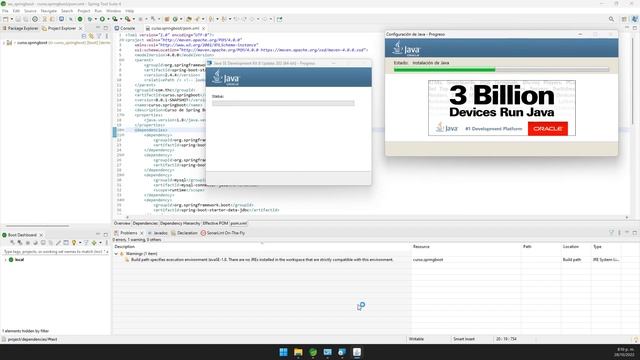
Task: Expand the local node in Boot Dashboard
Action: point(5,260)
